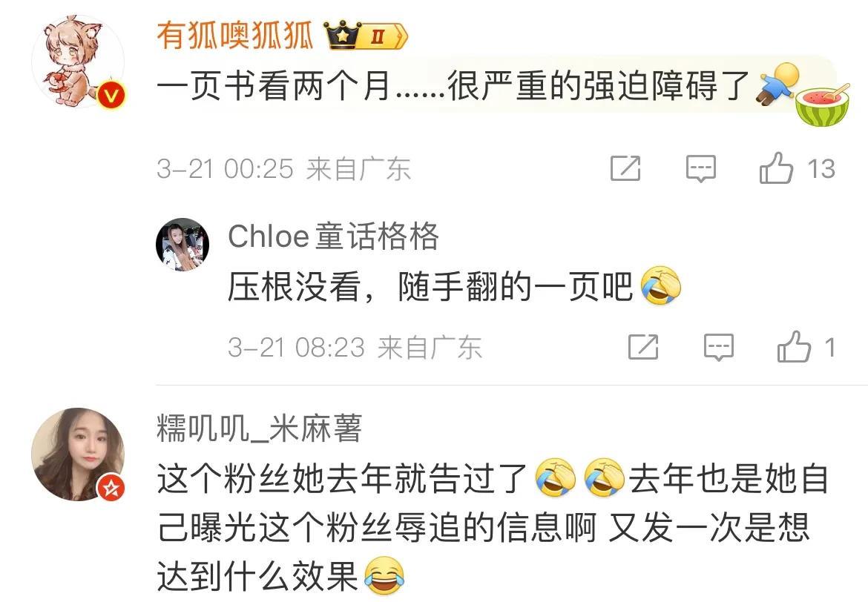Tap the red V verified badge
The height and width of the screenshot is (602, 868).
tap(112, 96)
